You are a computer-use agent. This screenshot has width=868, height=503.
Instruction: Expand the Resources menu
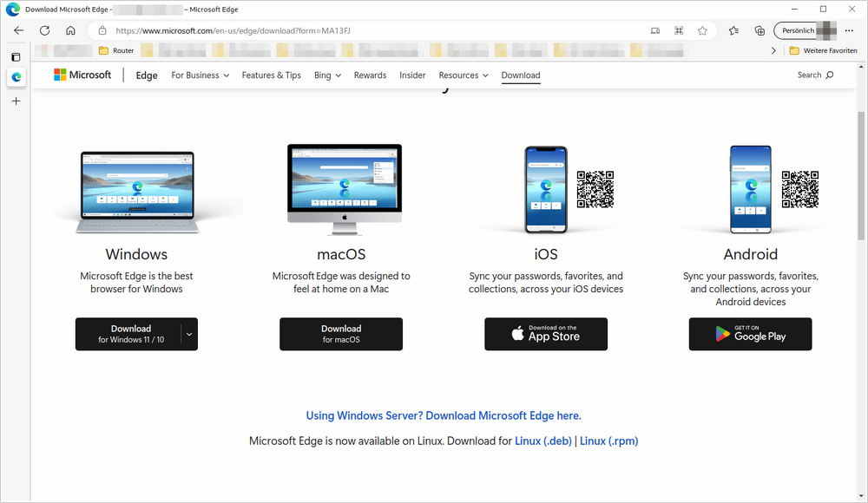464,75
